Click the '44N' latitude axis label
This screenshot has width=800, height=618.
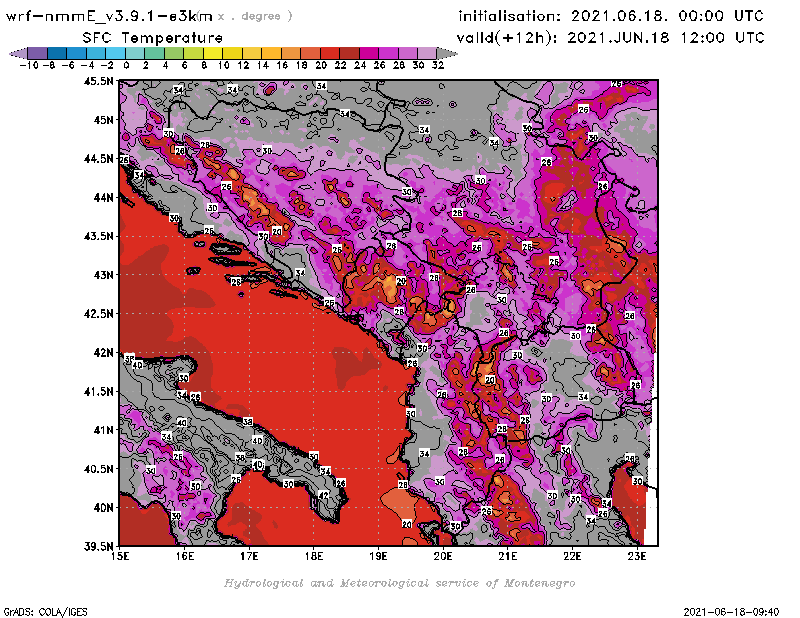(x=103, y=197)
